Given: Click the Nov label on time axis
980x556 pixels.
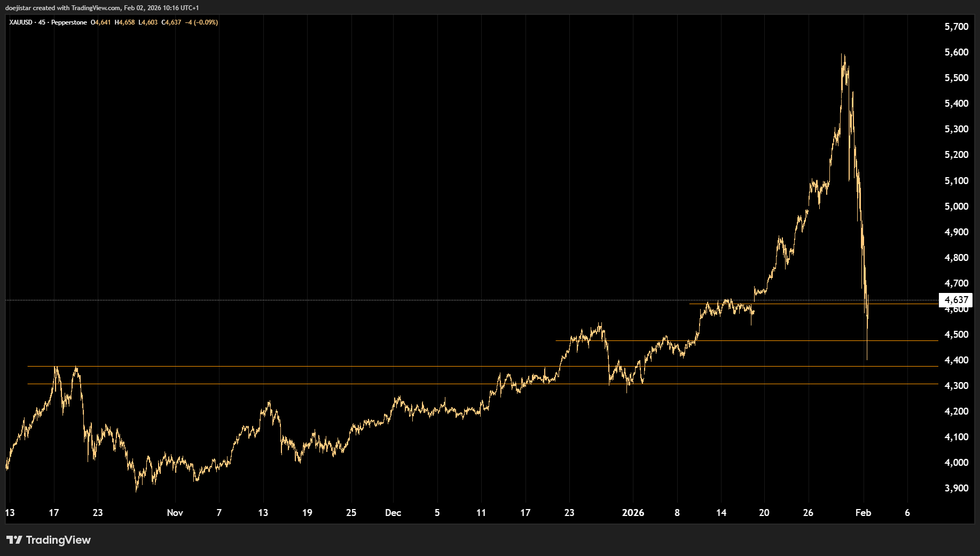Looking at the screenshot, I should pos(175,513).
